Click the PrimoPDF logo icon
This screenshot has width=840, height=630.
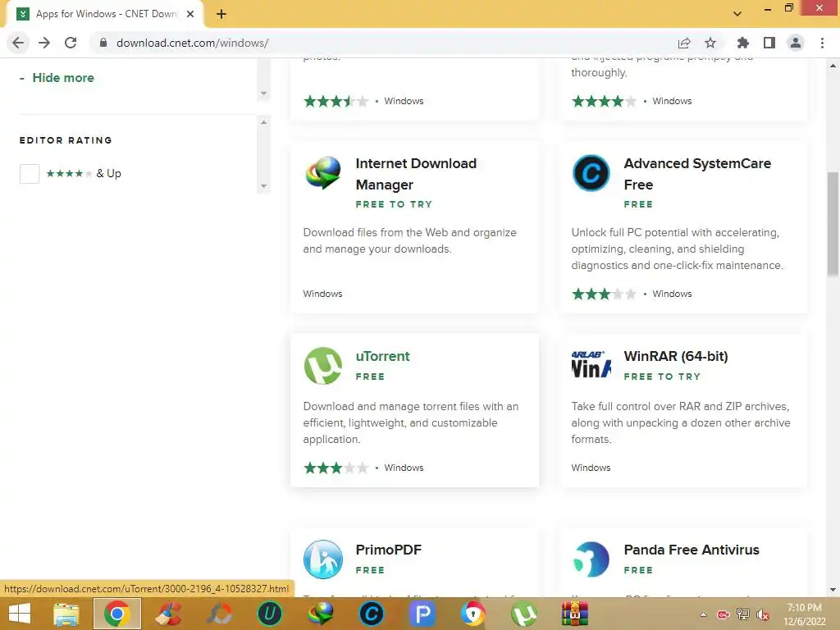tap(323, 559)
